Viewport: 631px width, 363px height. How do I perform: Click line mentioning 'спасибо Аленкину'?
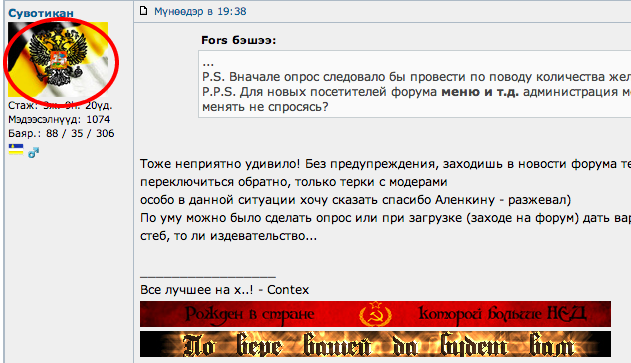(x=355, y=200)
